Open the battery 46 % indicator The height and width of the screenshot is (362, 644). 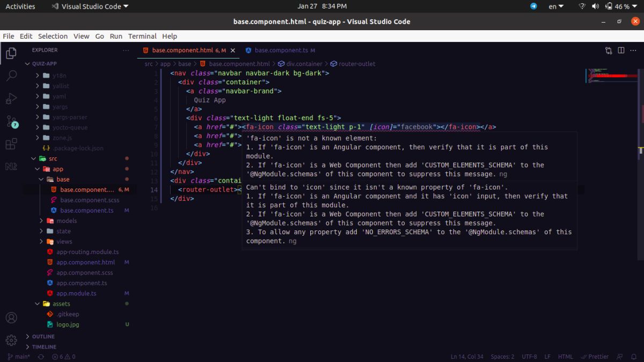pos(622,6)
